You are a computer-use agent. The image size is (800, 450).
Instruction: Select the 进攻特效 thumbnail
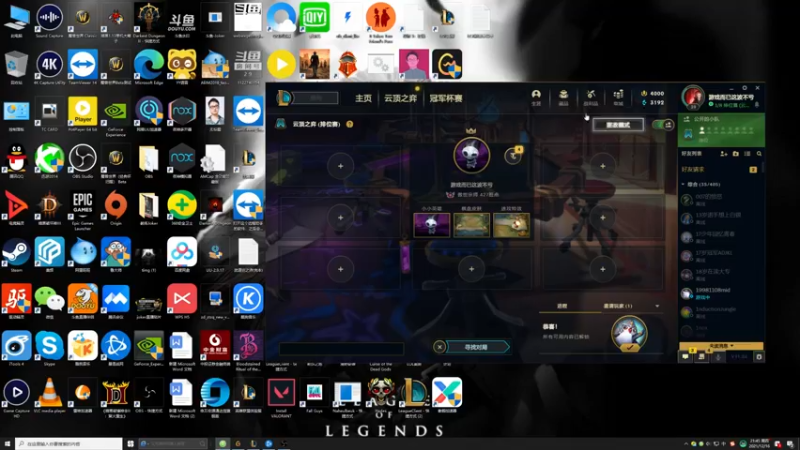click(x=511, y=224)
